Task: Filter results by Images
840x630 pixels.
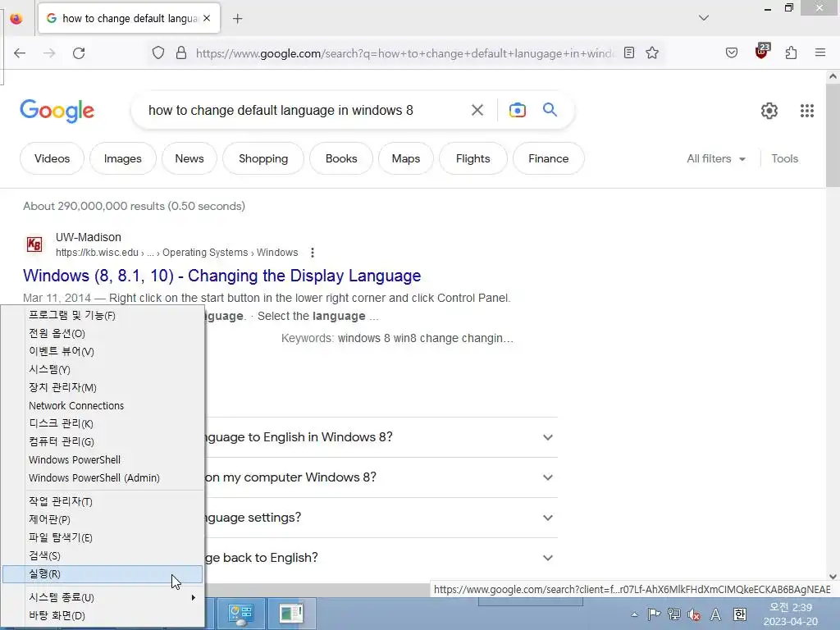Action: [123, 158]
